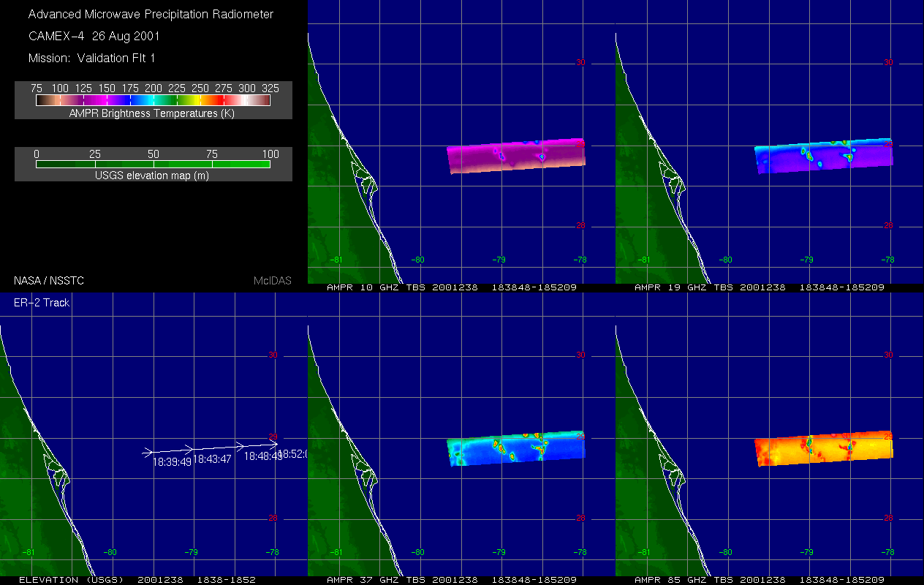
Task: Select the 85 GHz brightness temperature swath
Action: [823, 448]
